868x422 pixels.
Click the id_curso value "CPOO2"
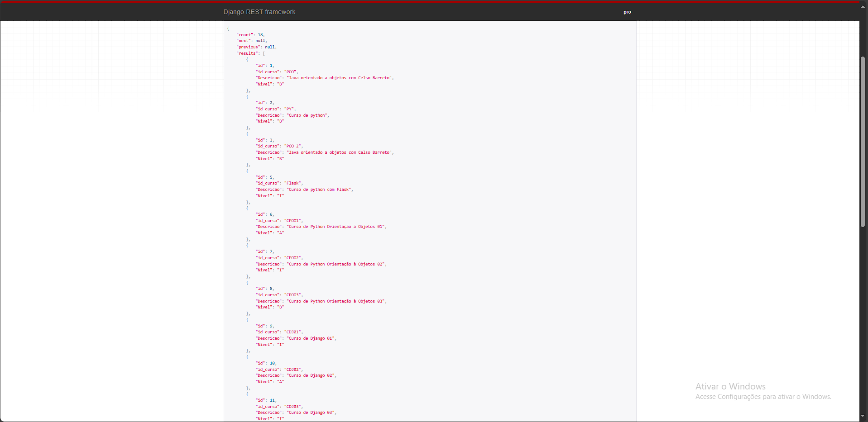[x=293, y=258]
